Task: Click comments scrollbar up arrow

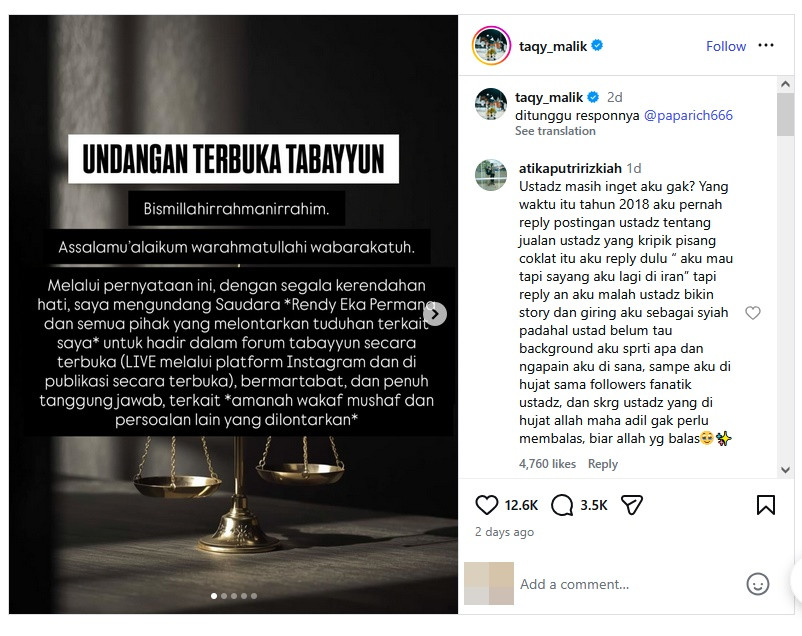Action: coord(786,84)
